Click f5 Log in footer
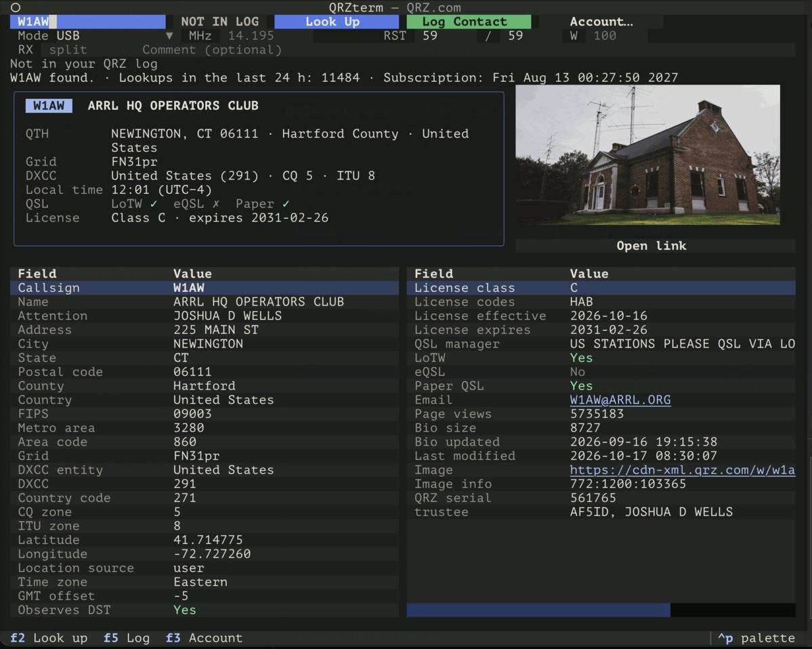 click(127, 637)
